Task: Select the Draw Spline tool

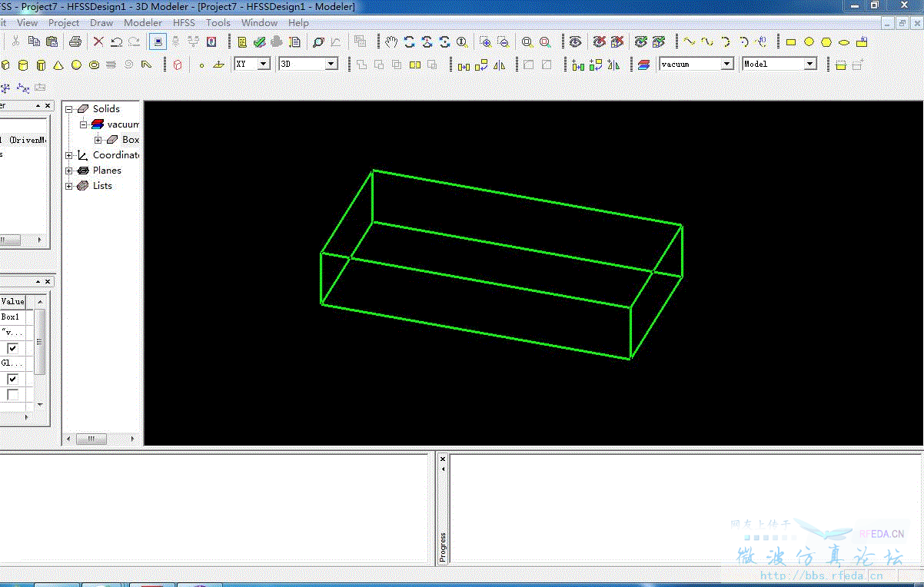Action: click(x=706, y=41)
